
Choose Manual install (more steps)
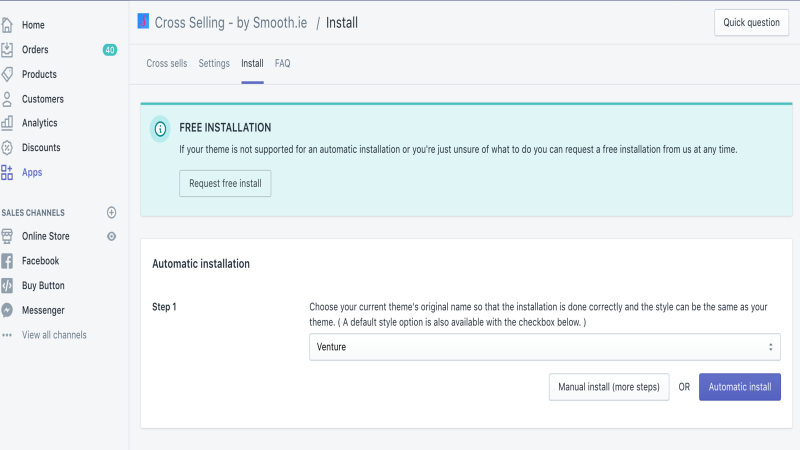[x=609, y=387]
